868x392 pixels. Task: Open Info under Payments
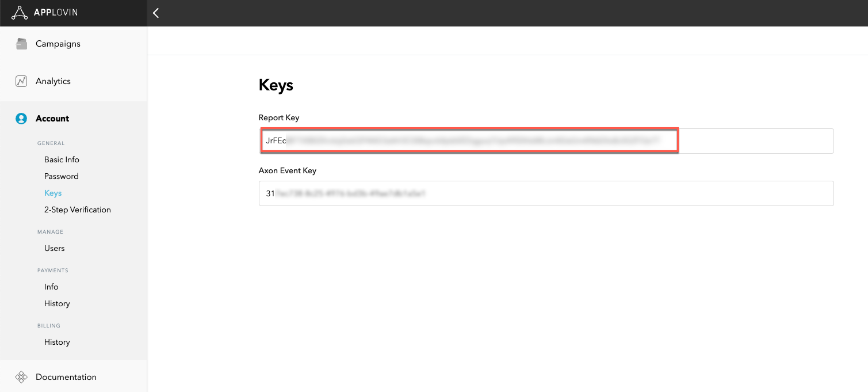tap(51, 287)
